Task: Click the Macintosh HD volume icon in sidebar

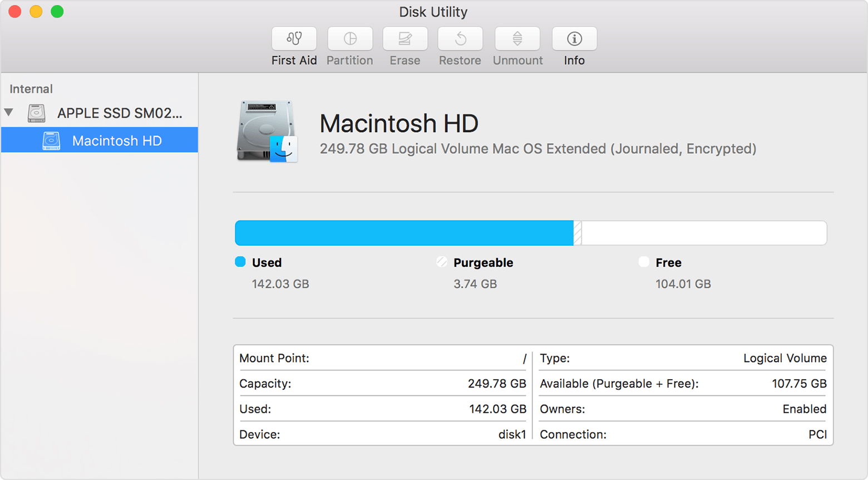Action: [x=51, y=140]
